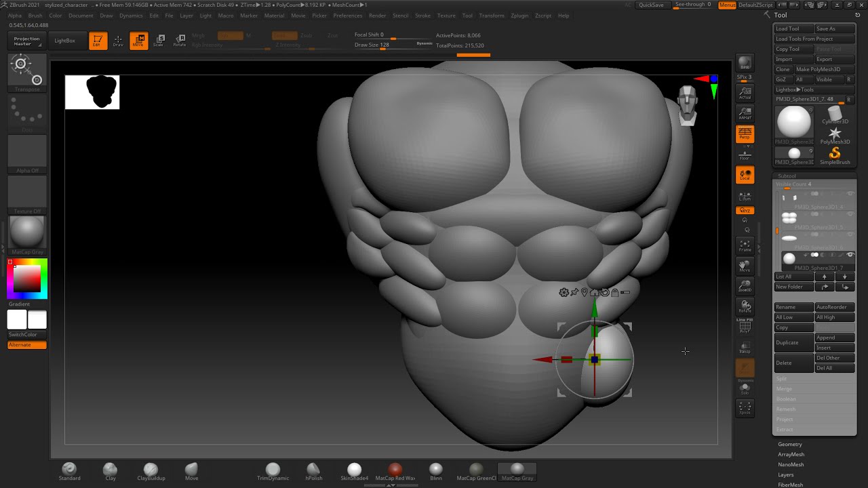Click the Move canvas hand icon
The image size is (868, 488).
[745, 266]
